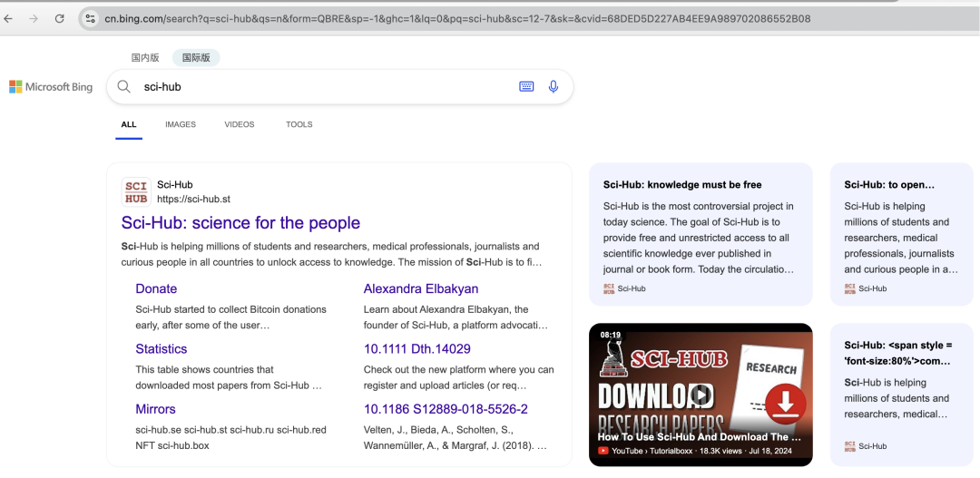Open the Statistics sublink
980x478 pixels.
[162, 348]
